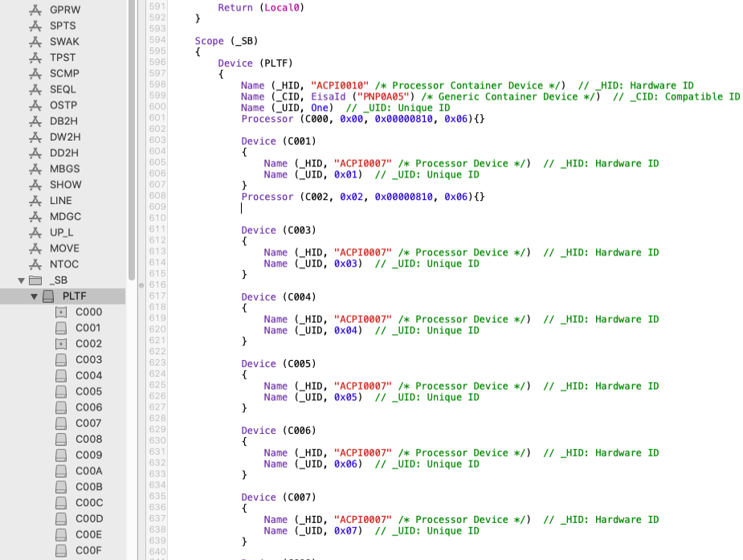
Task: Select the C00A entry in sidebar
Action: tap(88, 471)
